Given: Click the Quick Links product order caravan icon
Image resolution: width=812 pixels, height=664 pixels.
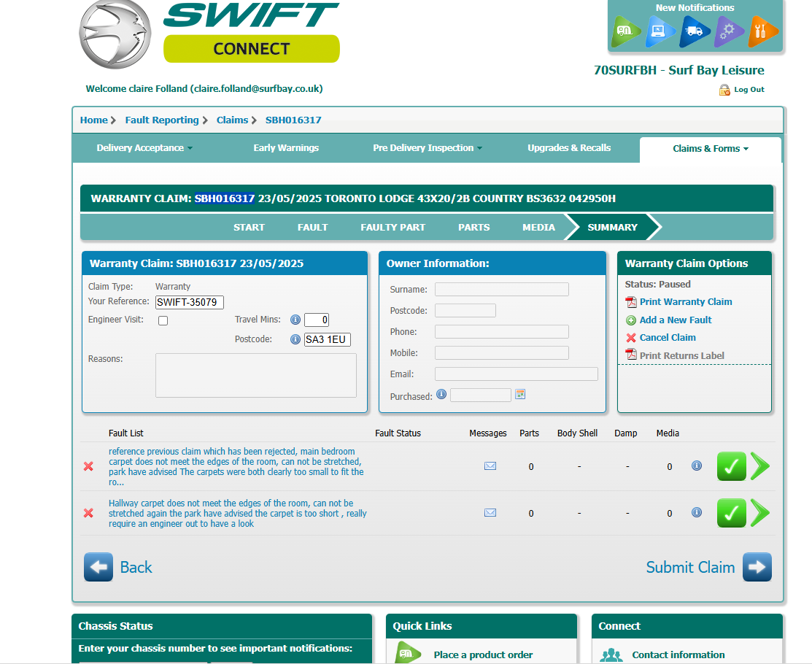Looking at the screenshot, I should coord(408,652).
